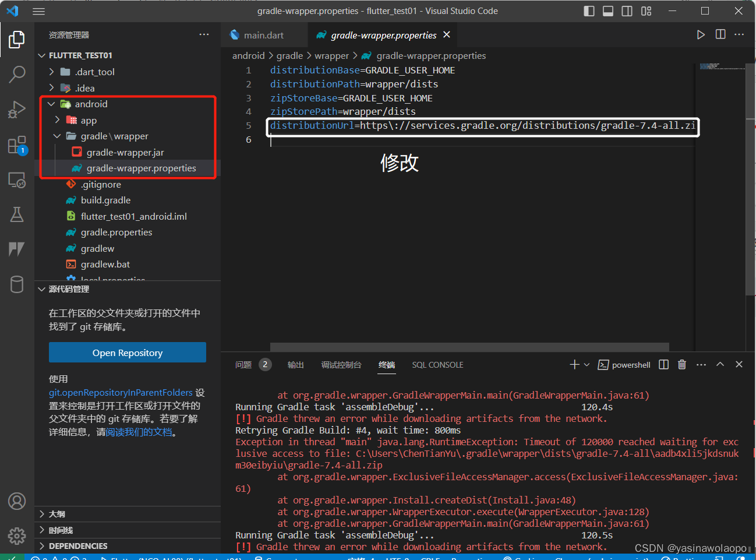Open terminal launch profile dropdown arrow
Image resolution: width=756 pixels, height=560 pixels.
pos(587,364)
